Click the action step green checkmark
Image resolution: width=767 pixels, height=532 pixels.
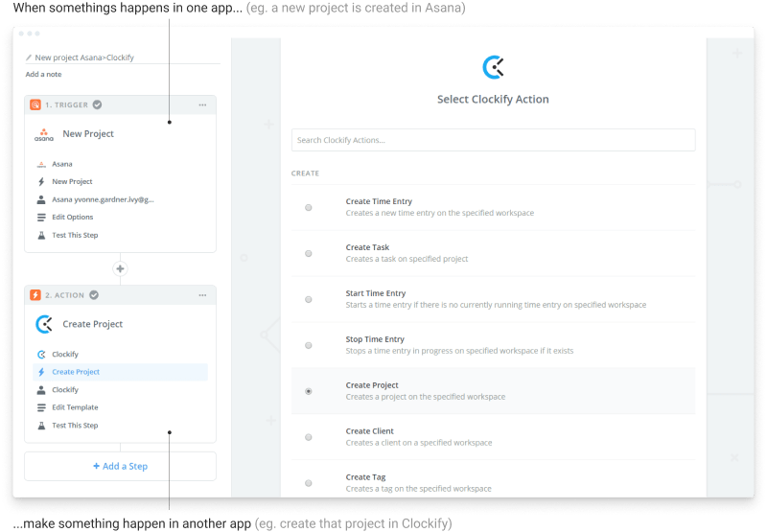pos(94,295)
